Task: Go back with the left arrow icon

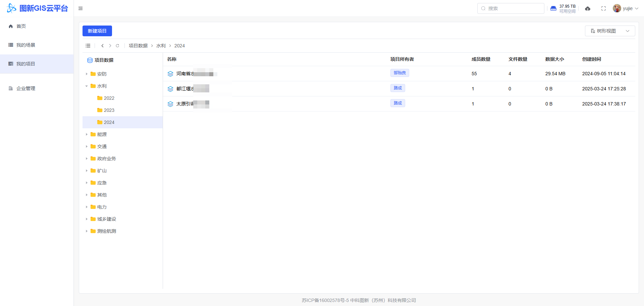Action: tap(102, 46)
